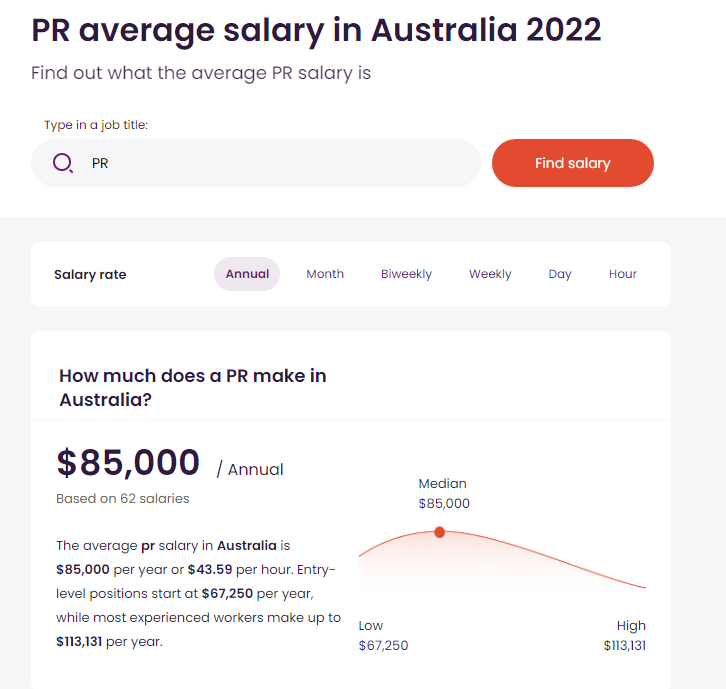Show salary rate per Hour
Viewport: 726px width, 689px height.
(622, 274)
